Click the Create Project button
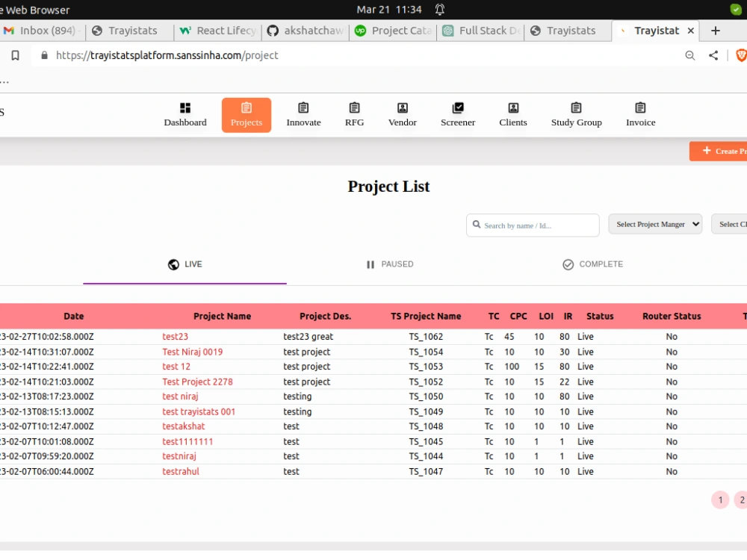This screenshot has height=560, width=747. pyautogui.click(x=719, y=152)
